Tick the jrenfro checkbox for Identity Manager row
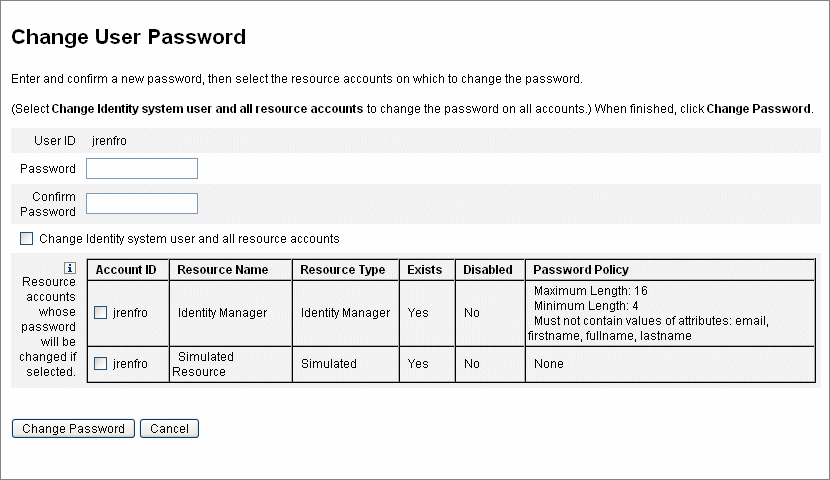 click(x=101, y=313)
